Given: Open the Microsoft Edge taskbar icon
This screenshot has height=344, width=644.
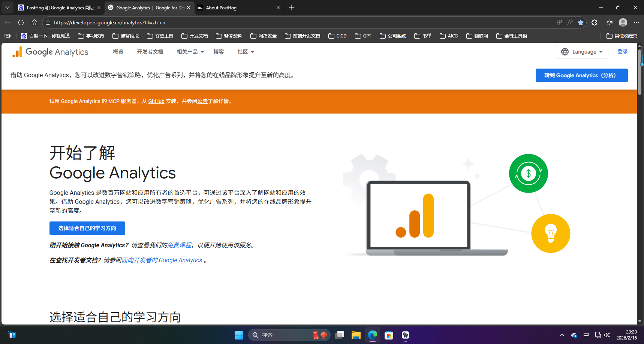Looking at the screenshot, I should [x=372, y=335].
